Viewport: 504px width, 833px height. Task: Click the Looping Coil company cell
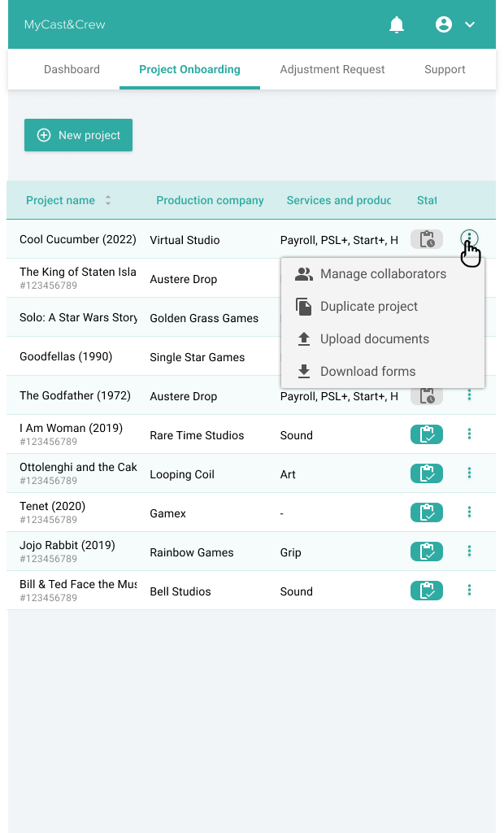182,474
